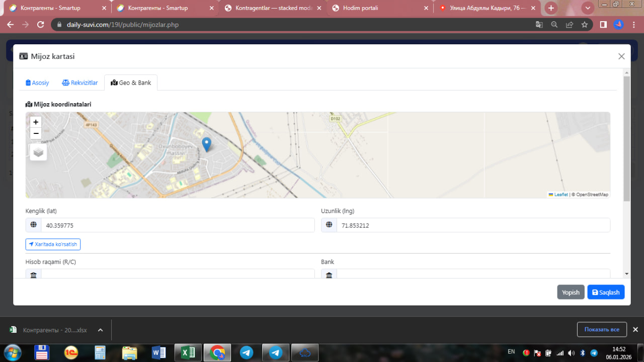
Task: Zoom in on the map
Action: pyautogui.click(x=36, y=122)
